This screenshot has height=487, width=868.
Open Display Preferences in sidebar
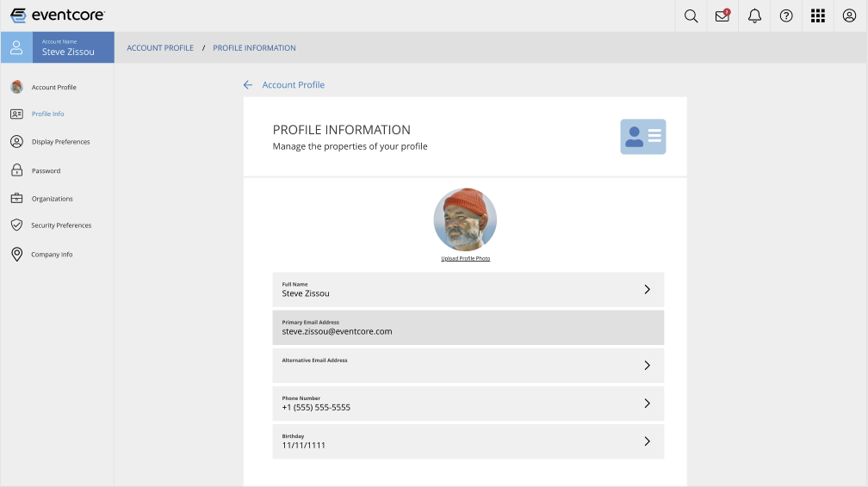click(x=60, y=142)
